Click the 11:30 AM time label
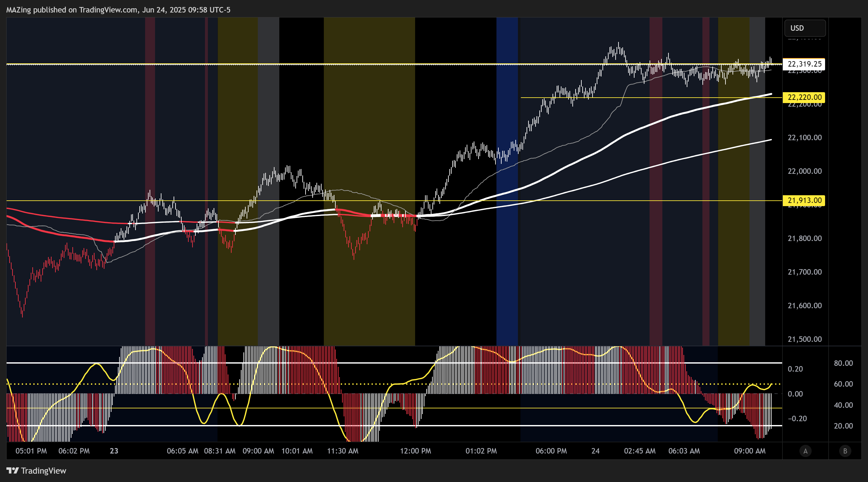 (x=343, y=451)
